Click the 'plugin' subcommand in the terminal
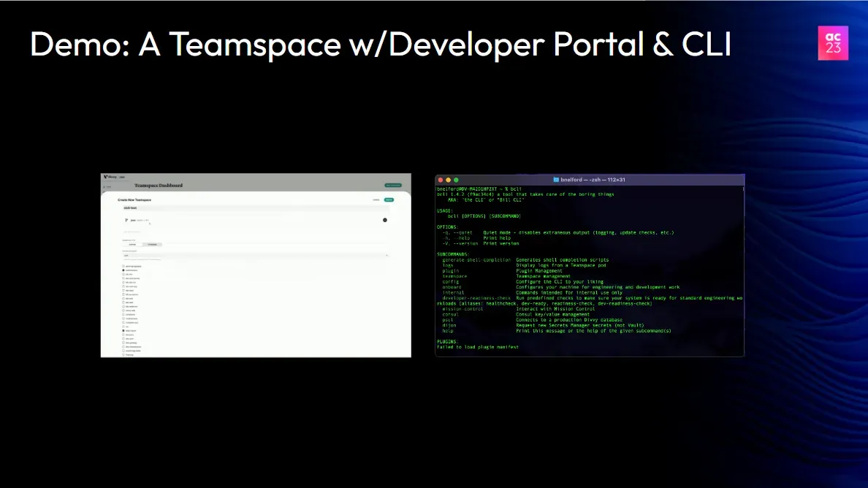Viewport: 868px width, 488px height. [451, 270]
